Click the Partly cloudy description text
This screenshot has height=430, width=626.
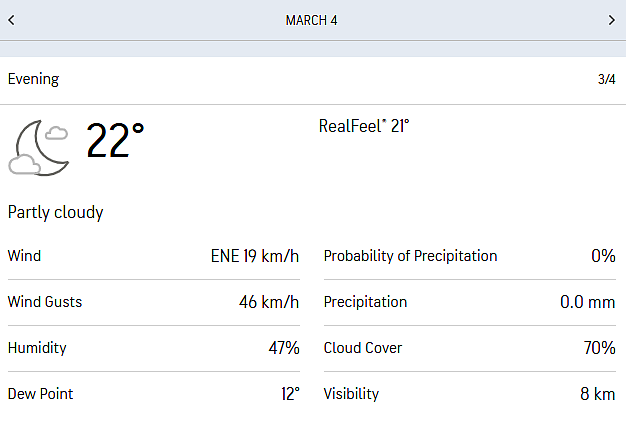[55, 212]
